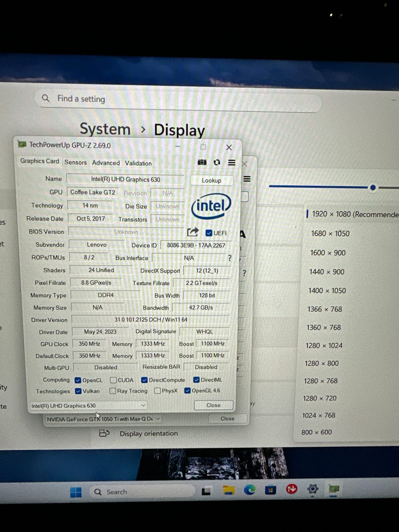Go to System in the Settings breadcrumb

[105, 129]
